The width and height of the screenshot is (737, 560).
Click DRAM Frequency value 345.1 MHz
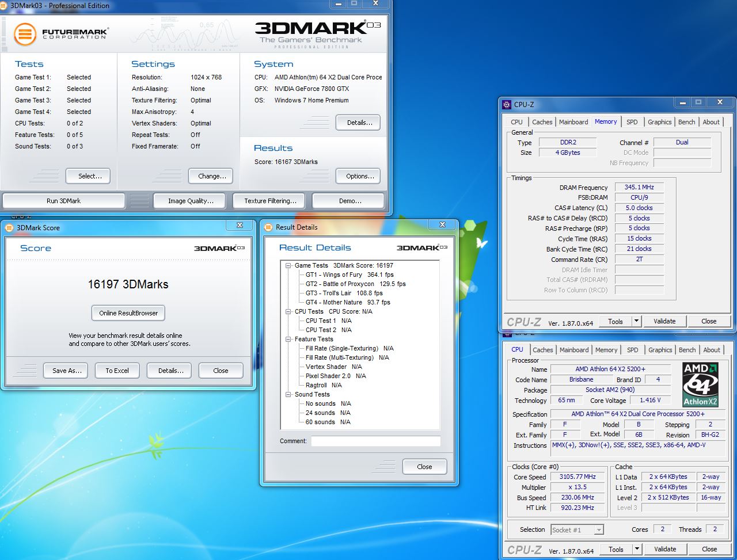639,187
